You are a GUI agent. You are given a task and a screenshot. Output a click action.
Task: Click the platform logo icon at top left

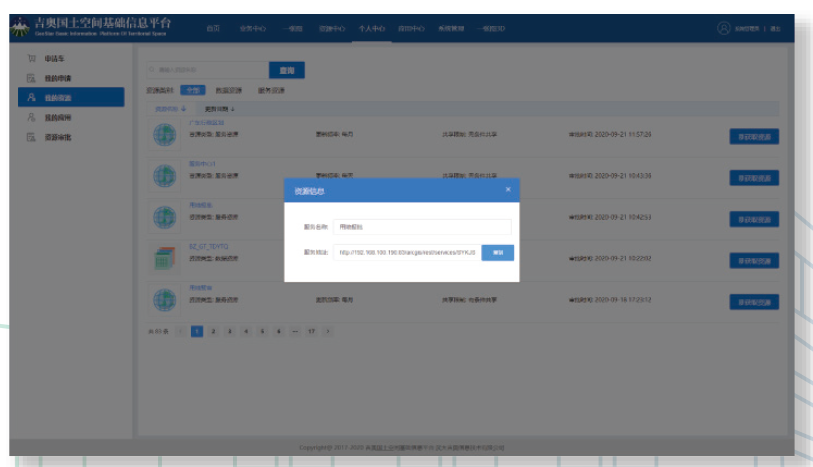20,29
